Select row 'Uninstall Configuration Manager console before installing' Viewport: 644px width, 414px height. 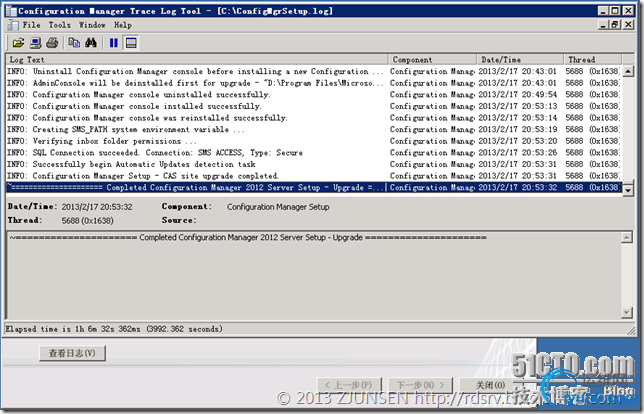pos(314,71)
